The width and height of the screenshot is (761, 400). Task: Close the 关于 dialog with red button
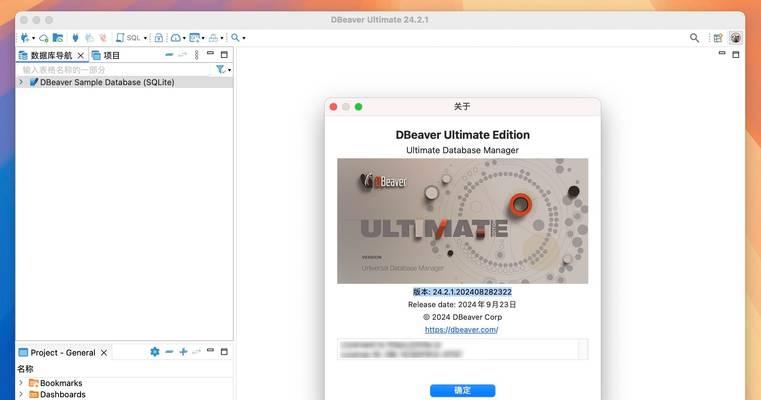coord(333,107)
